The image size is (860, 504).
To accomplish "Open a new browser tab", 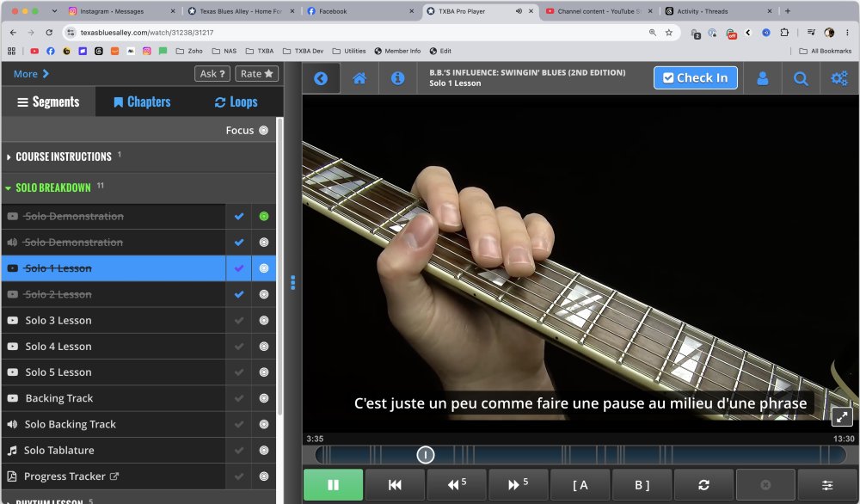I will click(788, 11).
